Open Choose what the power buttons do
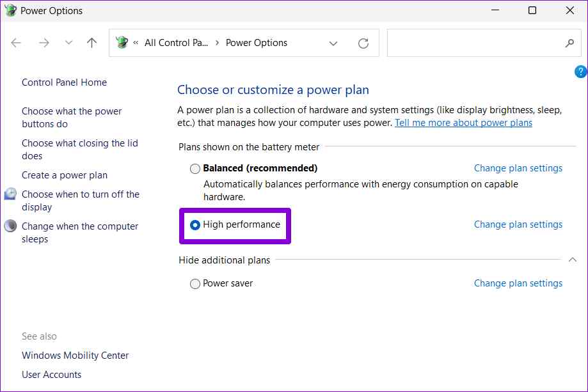 point(72,118)
